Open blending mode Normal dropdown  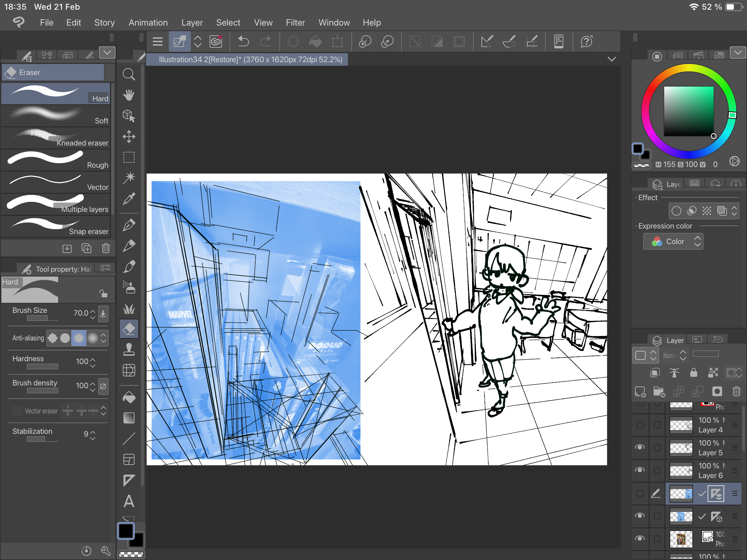pos(674,355)
